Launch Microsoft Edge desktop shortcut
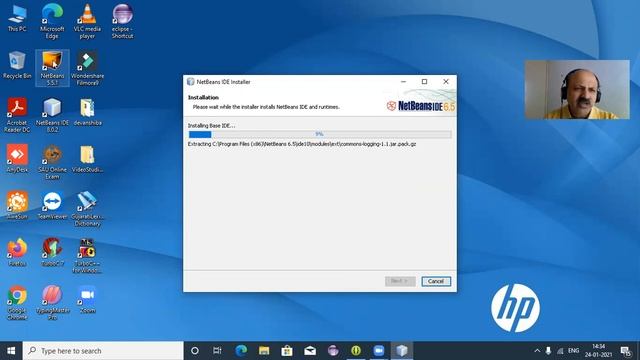640x360 pixels. pos(52,21)
